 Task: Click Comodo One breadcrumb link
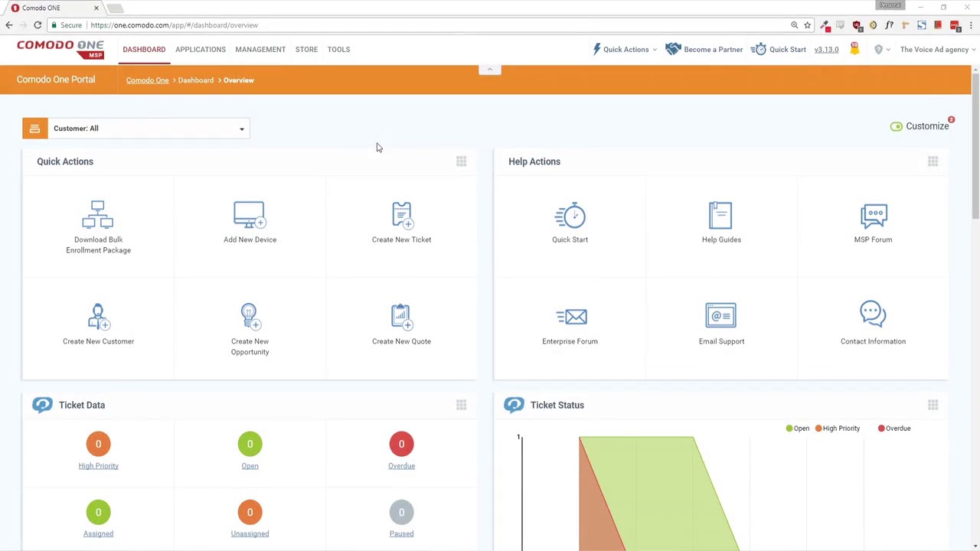pyautogui.click(x=147, y=80)
